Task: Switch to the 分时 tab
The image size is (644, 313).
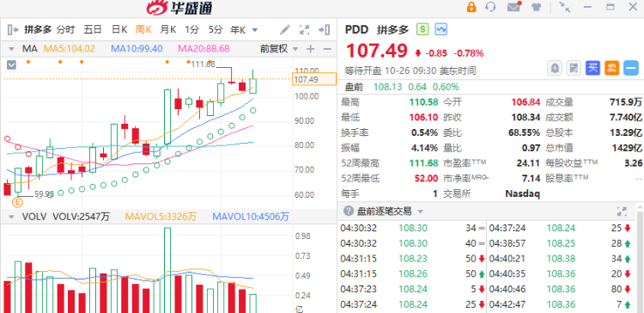Action: (66, 29)
